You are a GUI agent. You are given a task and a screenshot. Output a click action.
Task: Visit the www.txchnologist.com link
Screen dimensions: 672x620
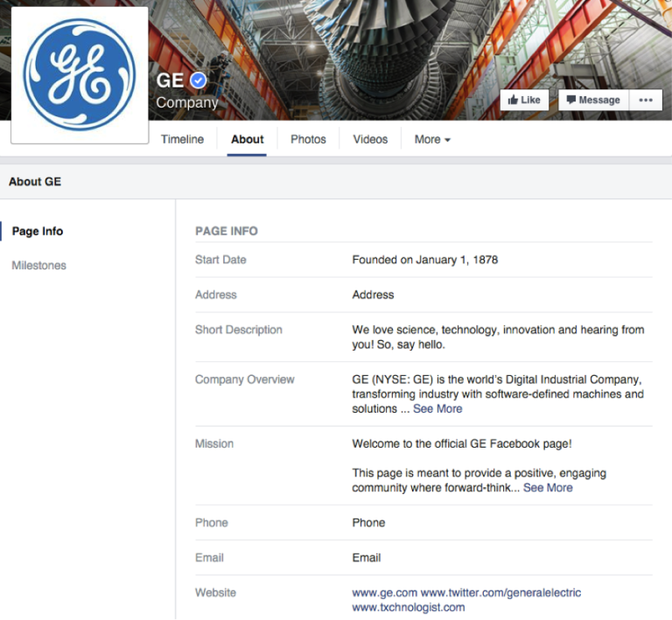pos(409,607)
